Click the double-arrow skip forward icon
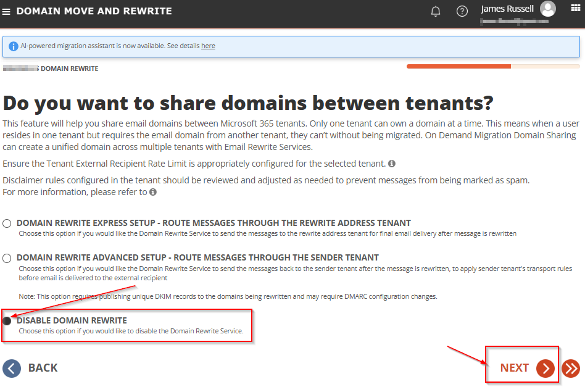This screenshot has height=392, width=585. [571, 369]
